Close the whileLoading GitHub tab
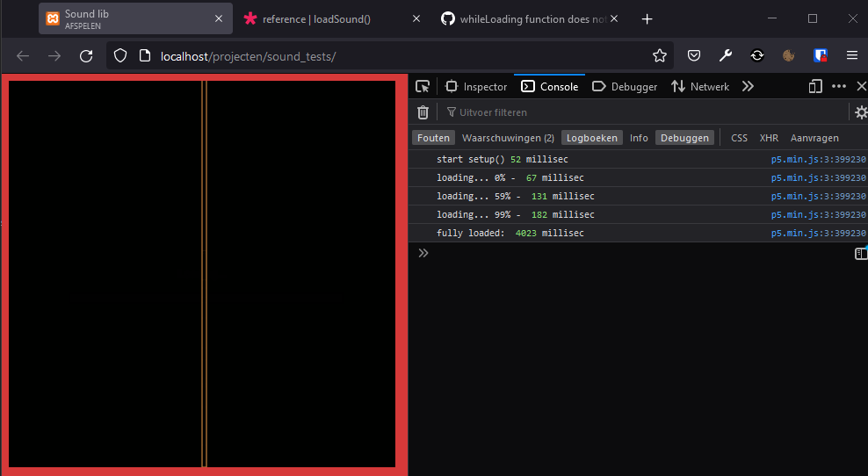The height and width of the screenshot is (476, 868). click(x=614, y=18)
